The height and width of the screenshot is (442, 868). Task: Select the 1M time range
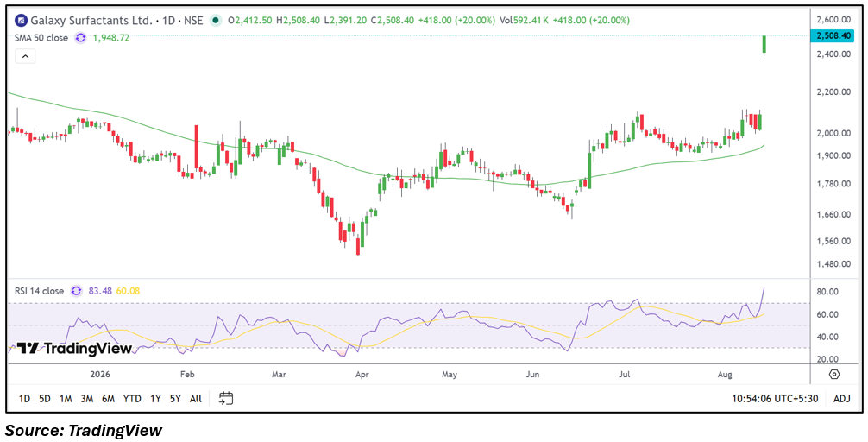(x=66, y=398)
